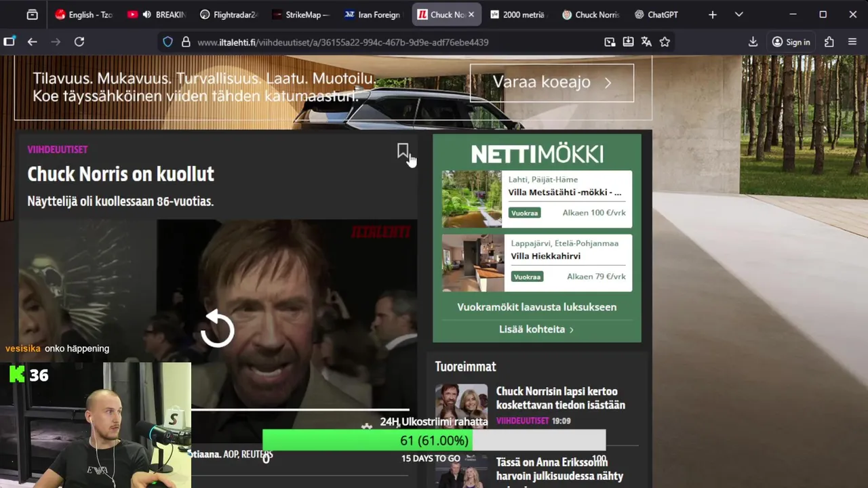Click the video progress bar
This screenshot has width=868, height=488.
click(x=300, y=409)
